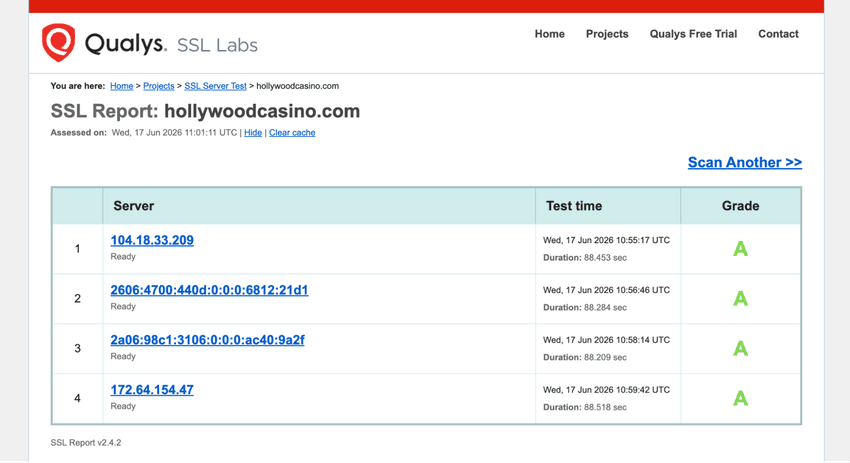
Task: Open Qualys Free Trial menu item
Action: tap(693, 34)
